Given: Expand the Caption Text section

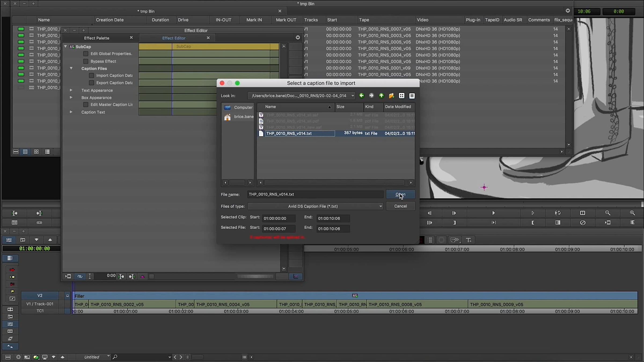Looking at the screenshot, I should coord(71,112).
